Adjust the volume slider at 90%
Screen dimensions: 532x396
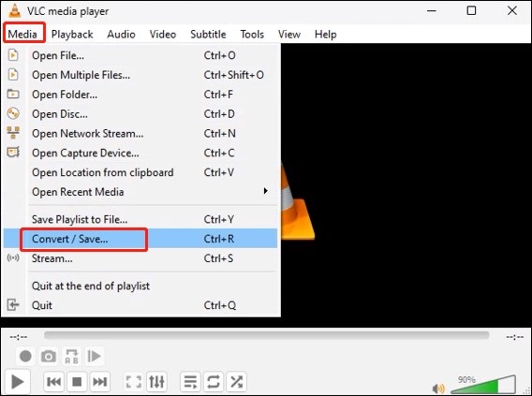(483, 385)
